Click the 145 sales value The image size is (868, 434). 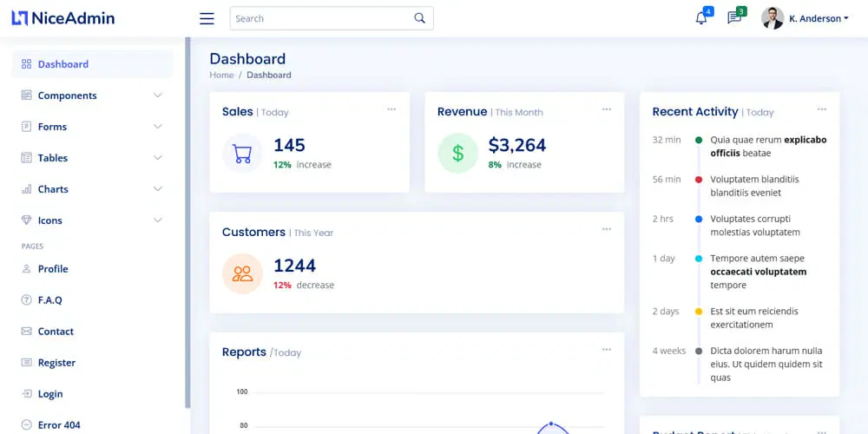(x=290, y=146)
